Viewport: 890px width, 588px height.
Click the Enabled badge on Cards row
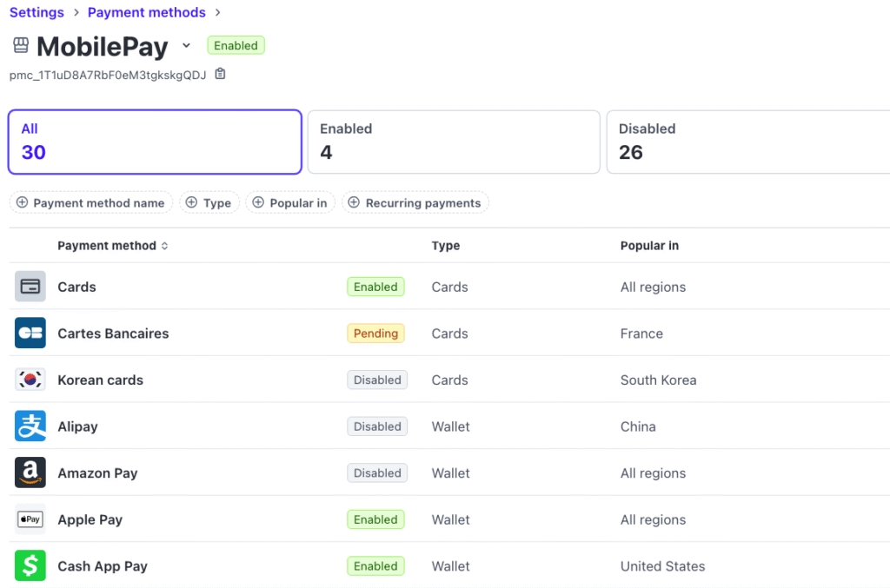375,287
